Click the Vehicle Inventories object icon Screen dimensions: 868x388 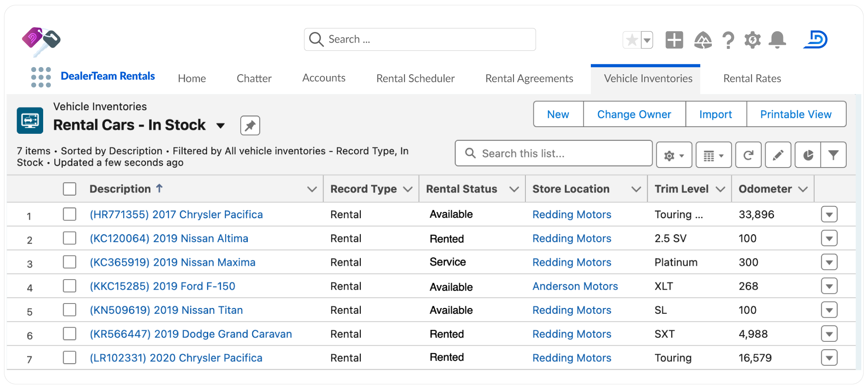pyautogui.click(x=30, y=120)
